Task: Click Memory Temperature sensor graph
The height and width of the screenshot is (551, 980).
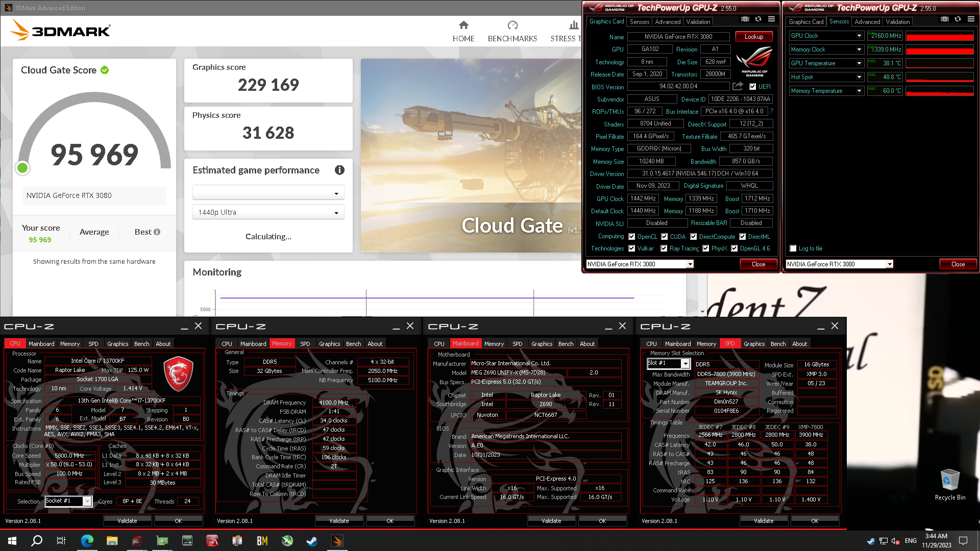Action: pos(940,91)
